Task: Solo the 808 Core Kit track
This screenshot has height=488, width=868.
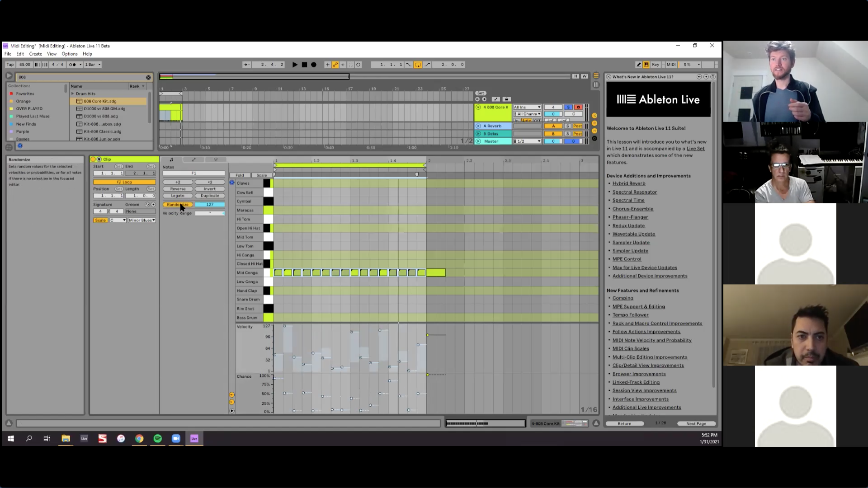Action: (568, 107)
